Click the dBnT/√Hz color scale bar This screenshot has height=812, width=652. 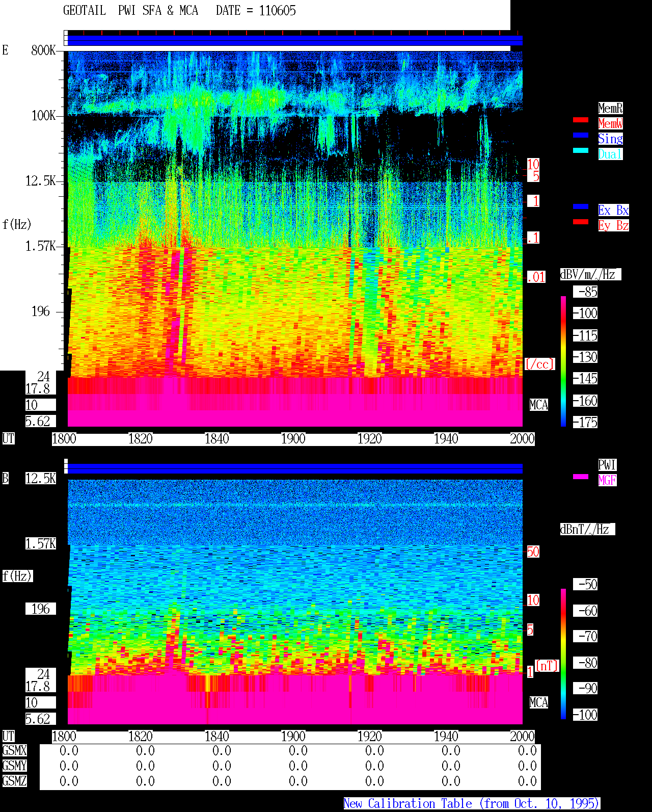(563, 654)
